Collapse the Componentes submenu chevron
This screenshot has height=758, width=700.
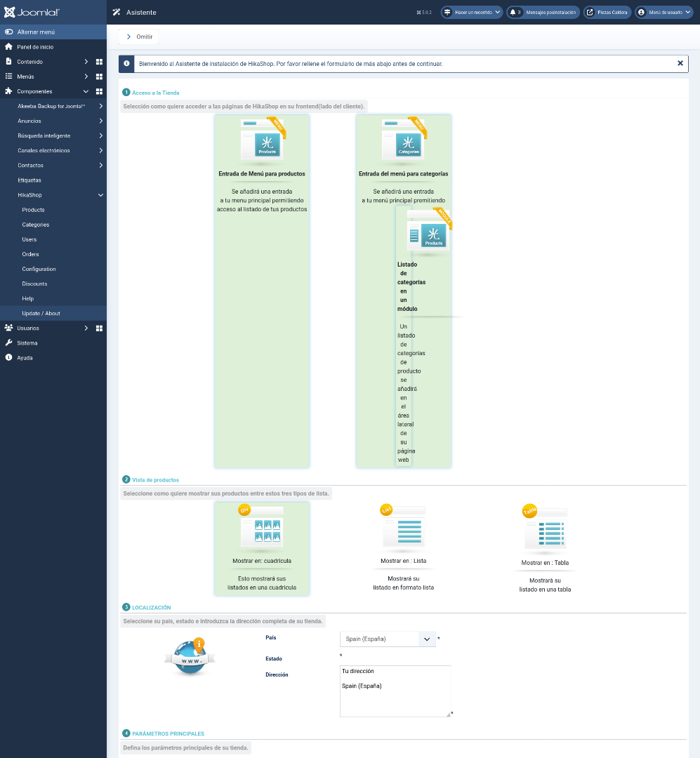coord(86,91)
